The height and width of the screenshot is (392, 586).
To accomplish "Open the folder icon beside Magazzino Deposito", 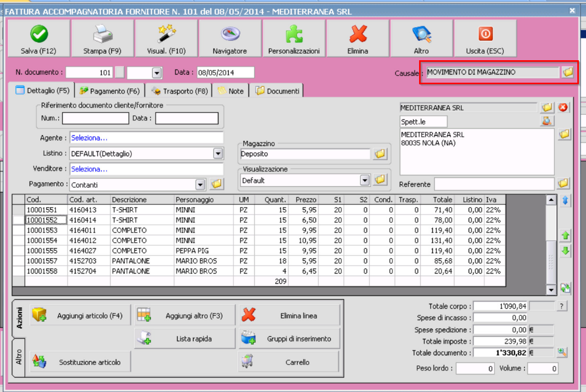I will coord(380,154).
